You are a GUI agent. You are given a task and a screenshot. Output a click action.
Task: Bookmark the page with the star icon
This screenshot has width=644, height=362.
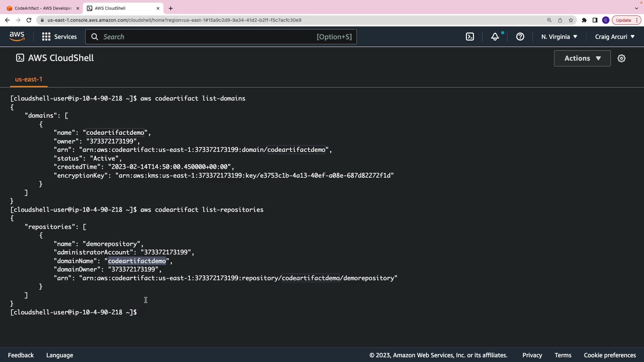[x=571, y=20]
